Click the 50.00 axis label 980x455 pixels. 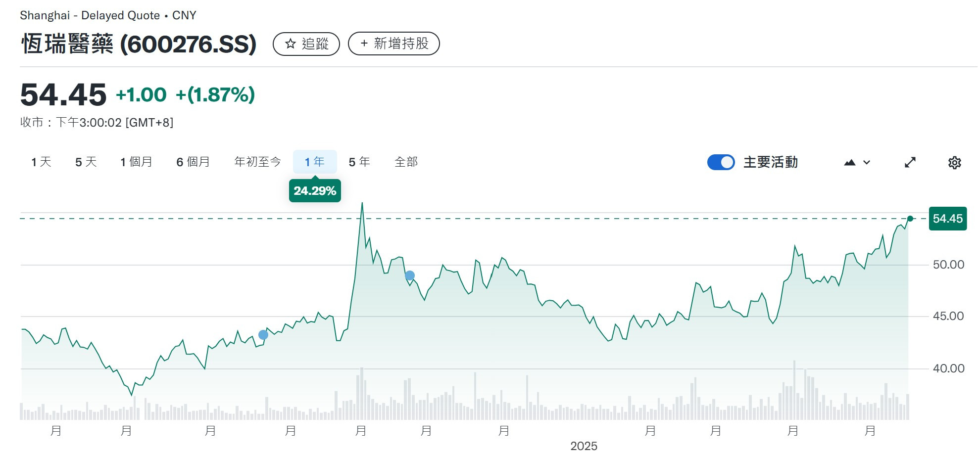tap(948, 265)
